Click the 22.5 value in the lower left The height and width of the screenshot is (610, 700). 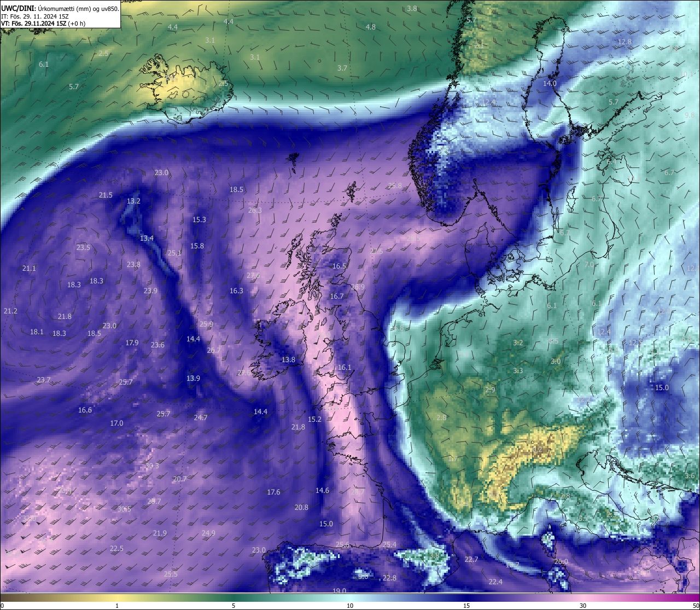116,548
